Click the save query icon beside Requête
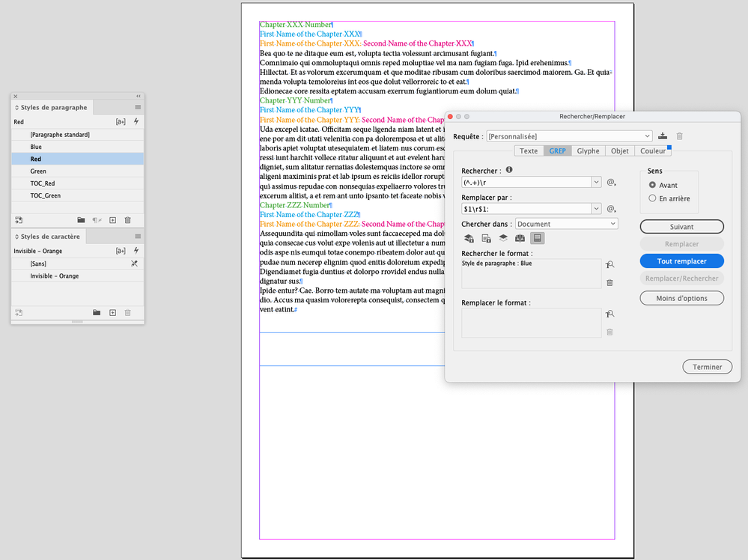 663,136
